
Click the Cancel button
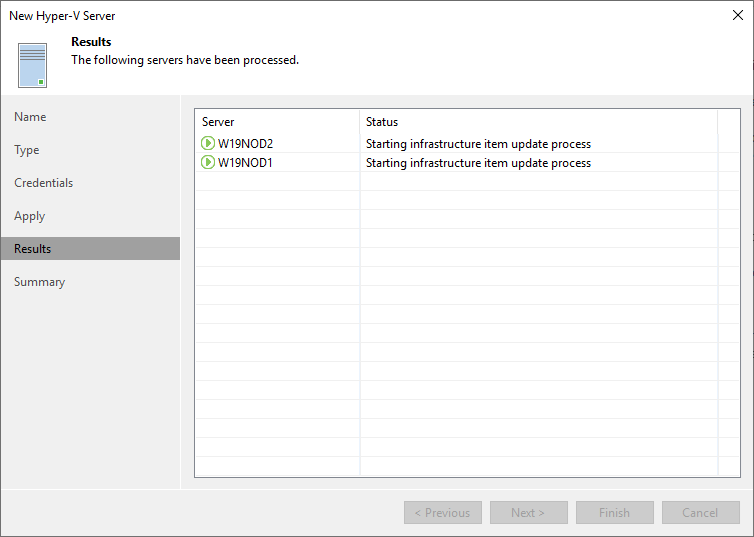(x=701, y=512)
